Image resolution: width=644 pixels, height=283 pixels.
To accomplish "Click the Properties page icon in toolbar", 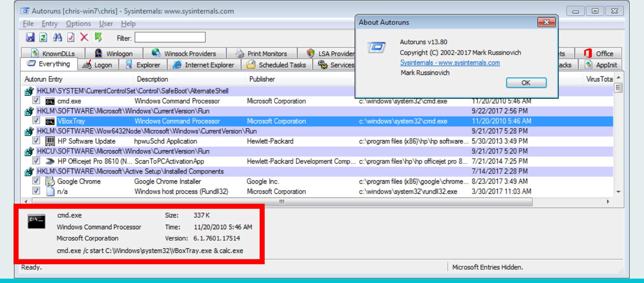I will coord(71,37).
